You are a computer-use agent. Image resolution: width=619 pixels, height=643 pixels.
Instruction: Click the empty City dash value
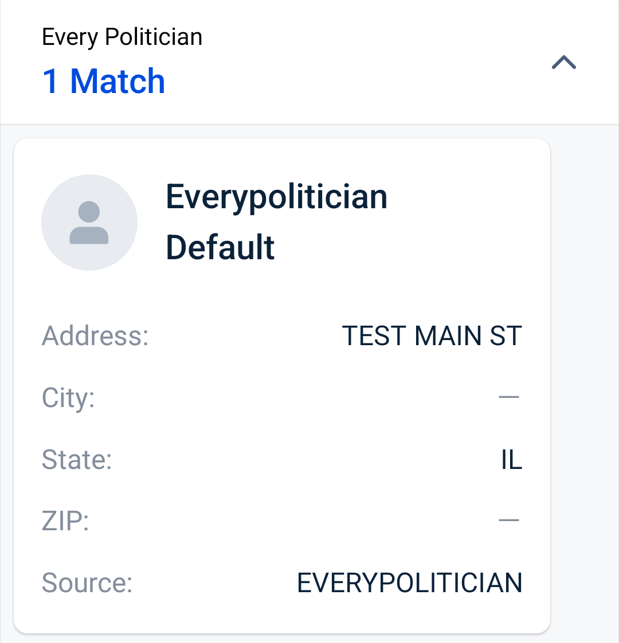(509, 397)
